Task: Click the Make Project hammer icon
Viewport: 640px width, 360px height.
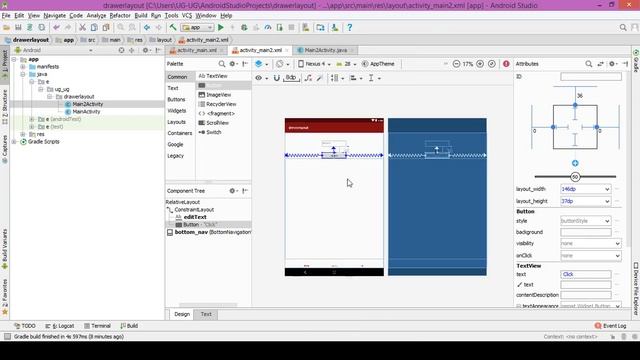Action: coord(173,28)
